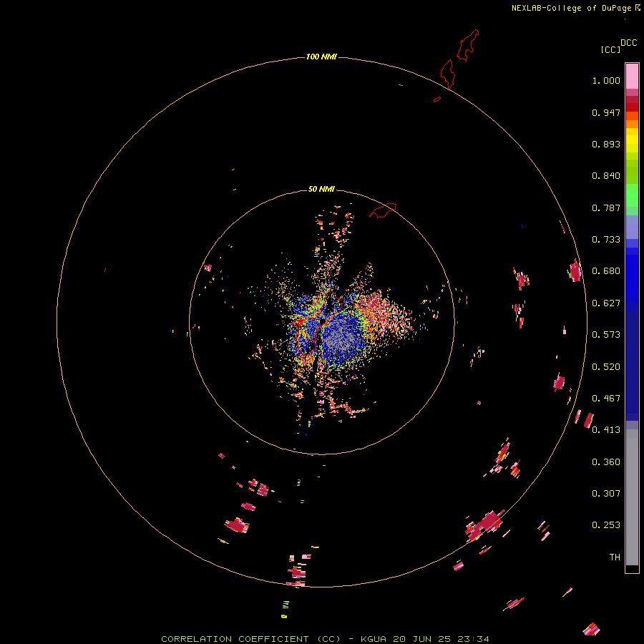Image resolution: width=644 pixels, height=644 pixels.
Task: Click the [CC] units label
Action: tap(610, 49)
